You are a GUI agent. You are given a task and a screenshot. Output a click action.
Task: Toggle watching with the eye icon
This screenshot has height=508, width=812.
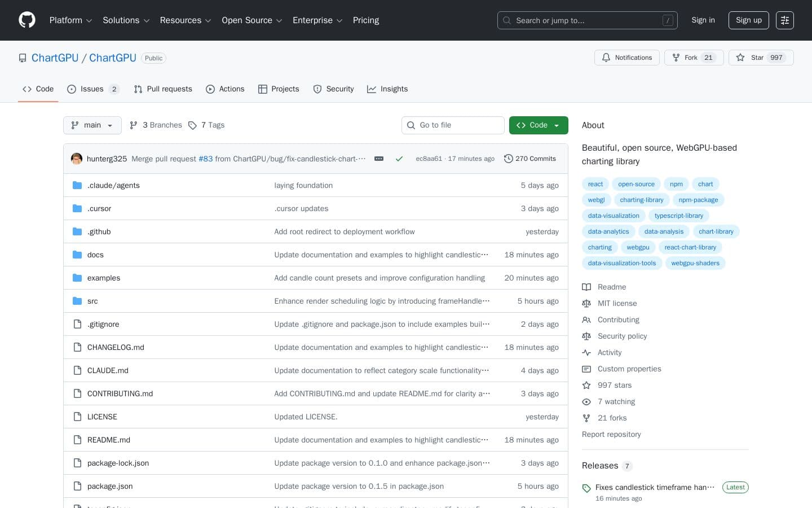click(586, 402)
